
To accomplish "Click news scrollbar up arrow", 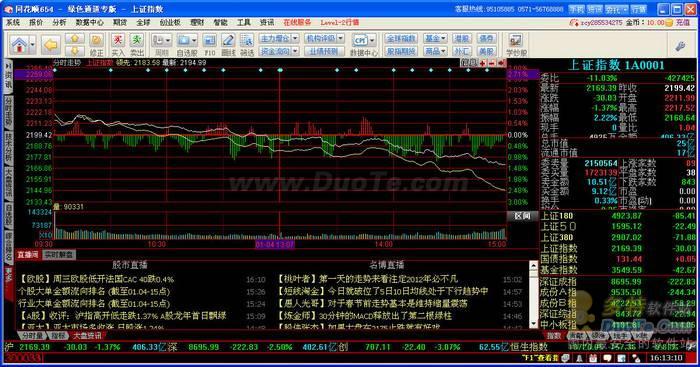I will pos(533,266).
